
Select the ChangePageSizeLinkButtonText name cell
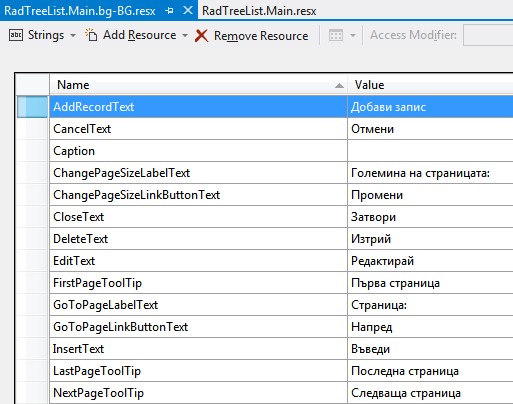[x=198, y=195]
